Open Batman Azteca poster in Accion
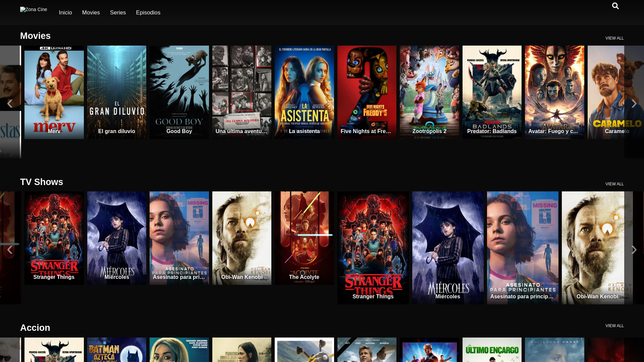 click(x=116, y=350)
